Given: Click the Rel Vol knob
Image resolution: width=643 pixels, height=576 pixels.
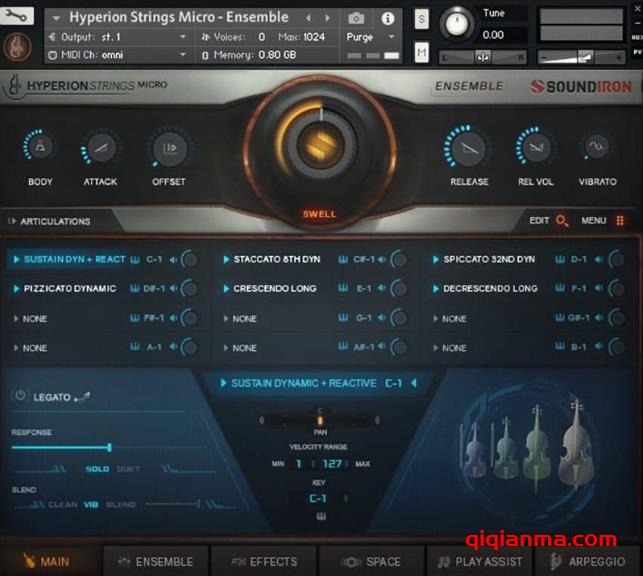Looking at the screenshot, I should [x=535, y=147].
